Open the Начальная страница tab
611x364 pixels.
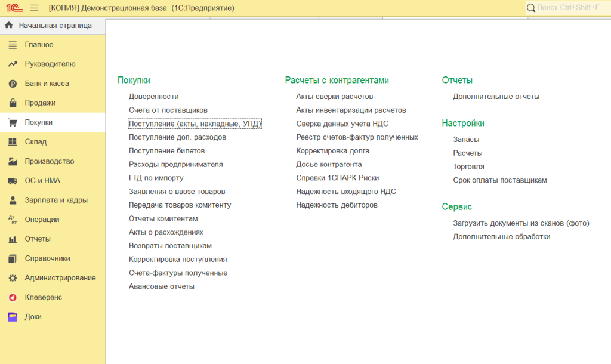point(50,25)
